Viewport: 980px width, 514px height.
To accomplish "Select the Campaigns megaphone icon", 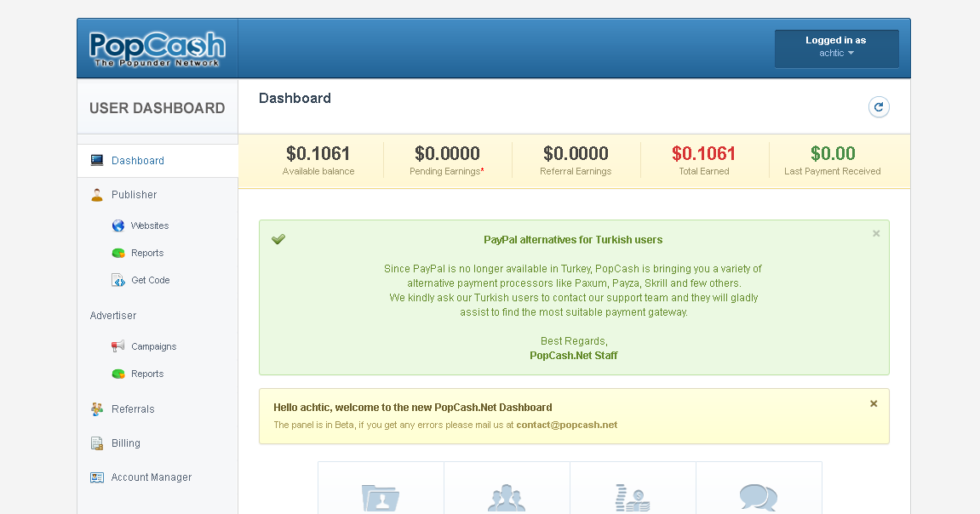I will pyautogui.click(x=117, y=346).
